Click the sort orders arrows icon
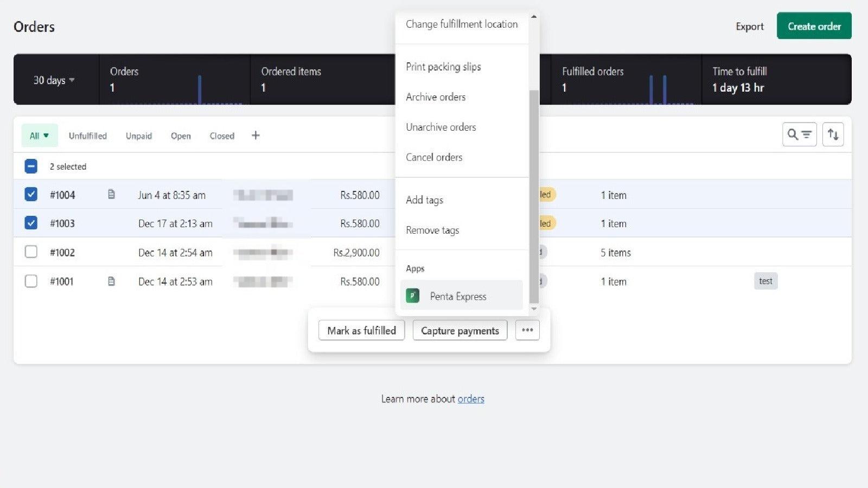The width and height of the screenshot is (868, 488). click(833, 134)
